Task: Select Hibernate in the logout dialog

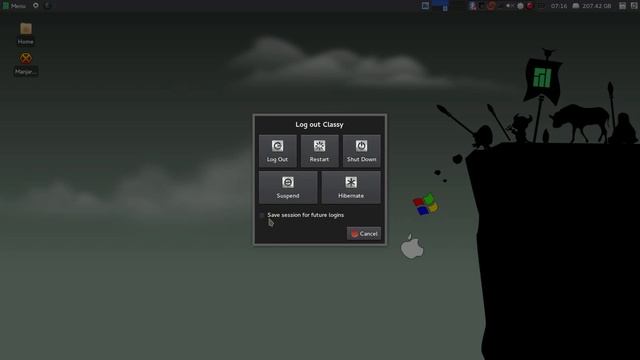Action: click(351, 187)
